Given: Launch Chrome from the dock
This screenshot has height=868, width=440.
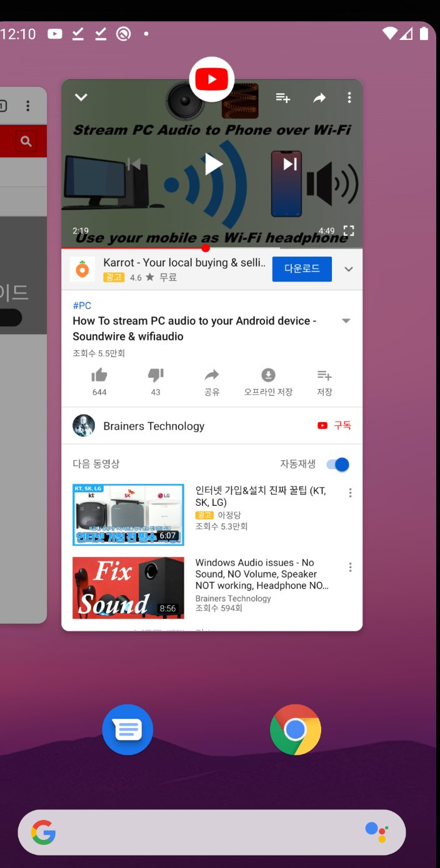Looking at the screenshot, I should pos(296,729).
